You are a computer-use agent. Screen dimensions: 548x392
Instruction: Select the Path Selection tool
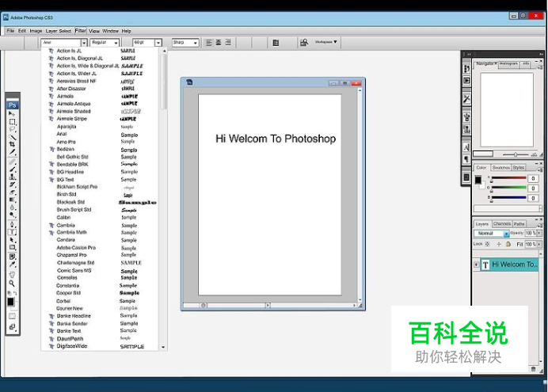pyautogui.click(x=12, y=240)
